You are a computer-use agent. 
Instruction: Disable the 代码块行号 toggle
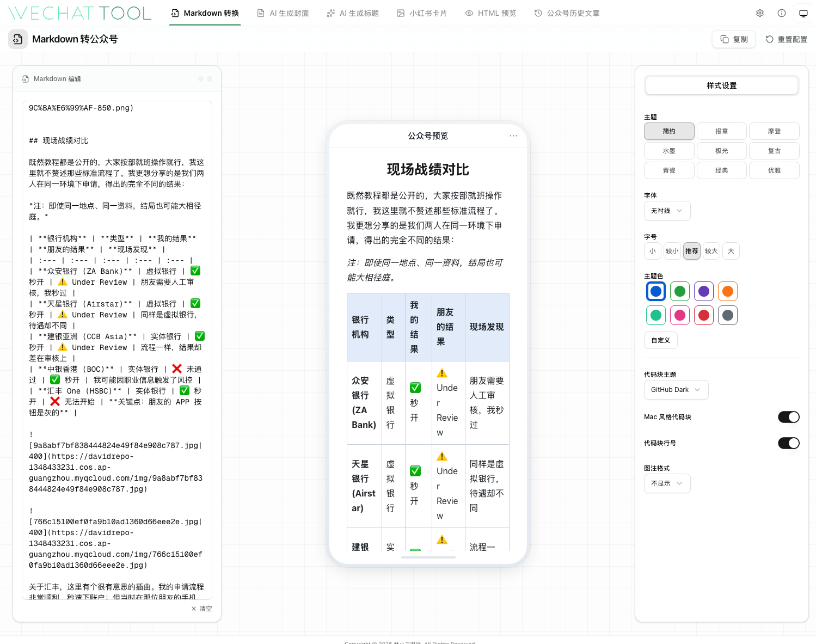788,443
